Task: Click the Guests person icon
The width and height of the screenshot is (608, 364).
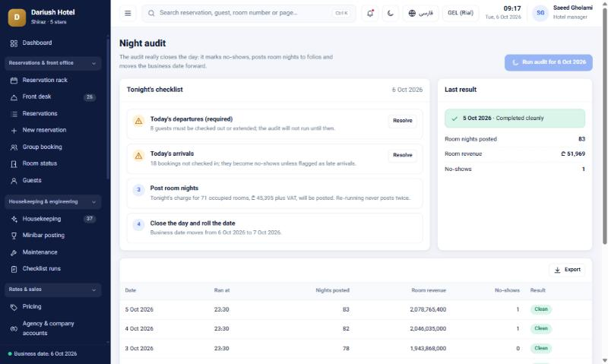Action: (14, 181)
